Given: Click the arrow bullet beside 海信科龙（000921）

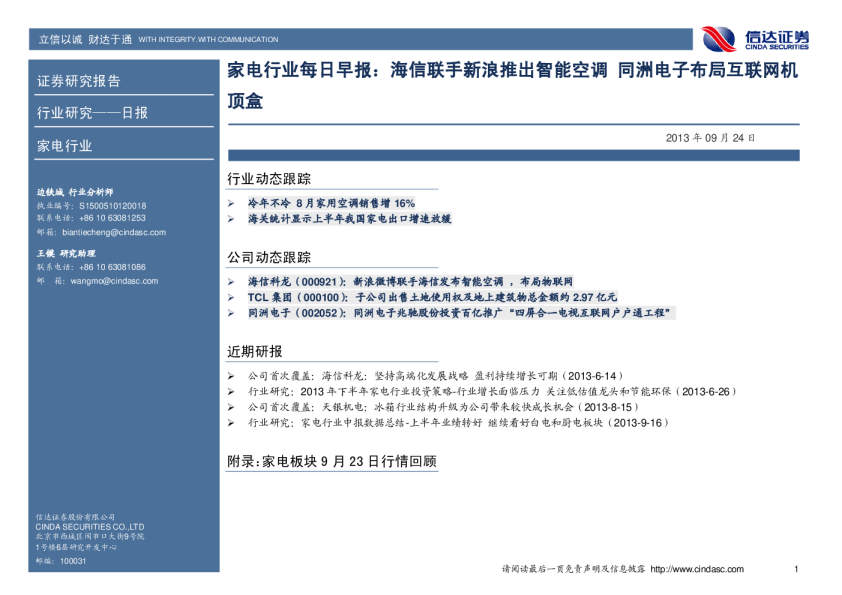Looking at the screenshot, I should pos(232,282).
